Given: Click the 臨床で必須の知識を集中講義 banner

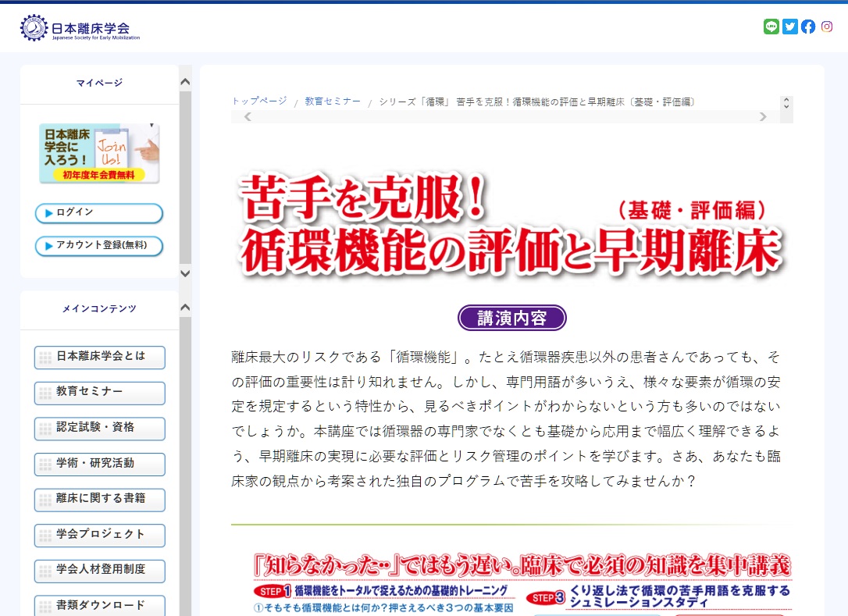Looking at the screenshot, I should tap(522, 565).
